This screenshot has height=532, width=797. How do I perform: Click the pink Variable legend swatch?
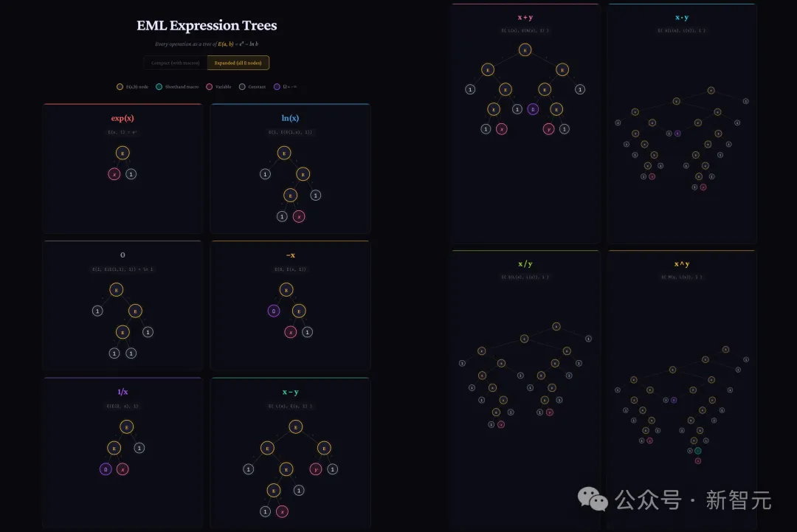pos(209,87)
